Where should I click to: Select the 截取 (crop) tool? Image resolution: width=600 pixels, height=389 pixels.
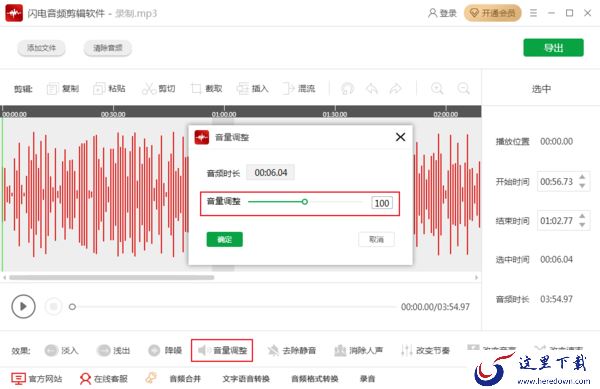[206, 89]
